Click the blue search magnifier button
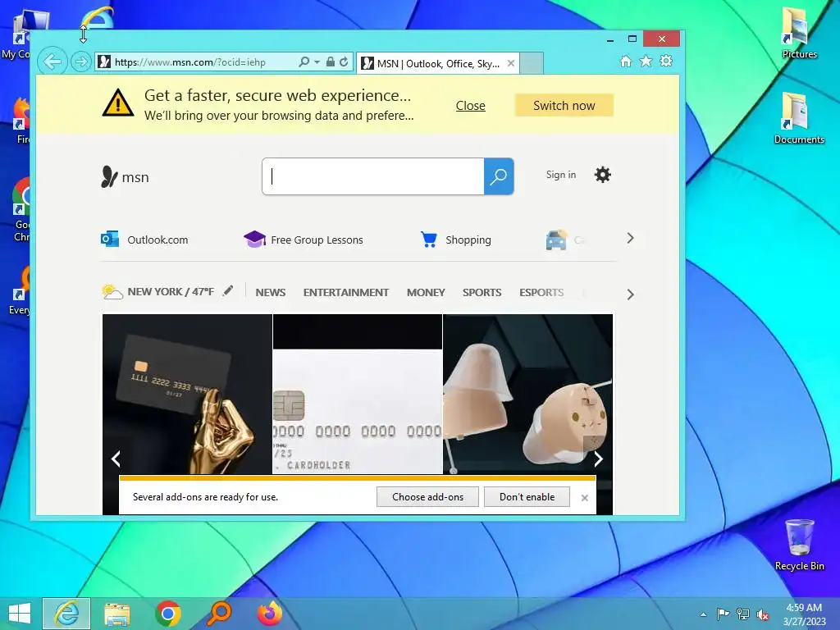This screenshot has width=840, height=630. 499,176
